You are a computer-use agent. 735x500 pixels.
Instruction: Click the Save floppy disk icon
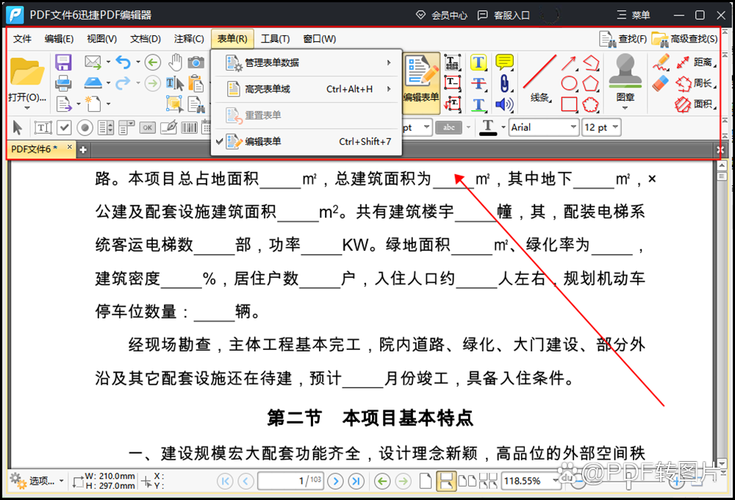point(63,62)
